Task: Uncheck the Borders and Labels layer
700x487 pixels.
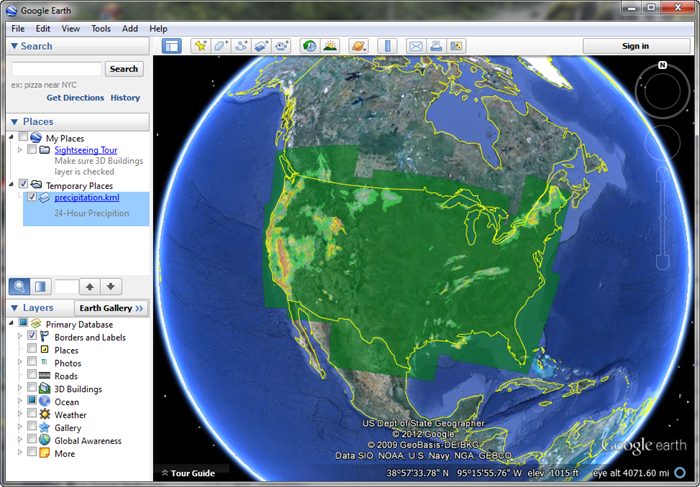Action: [x=32, y=337]
